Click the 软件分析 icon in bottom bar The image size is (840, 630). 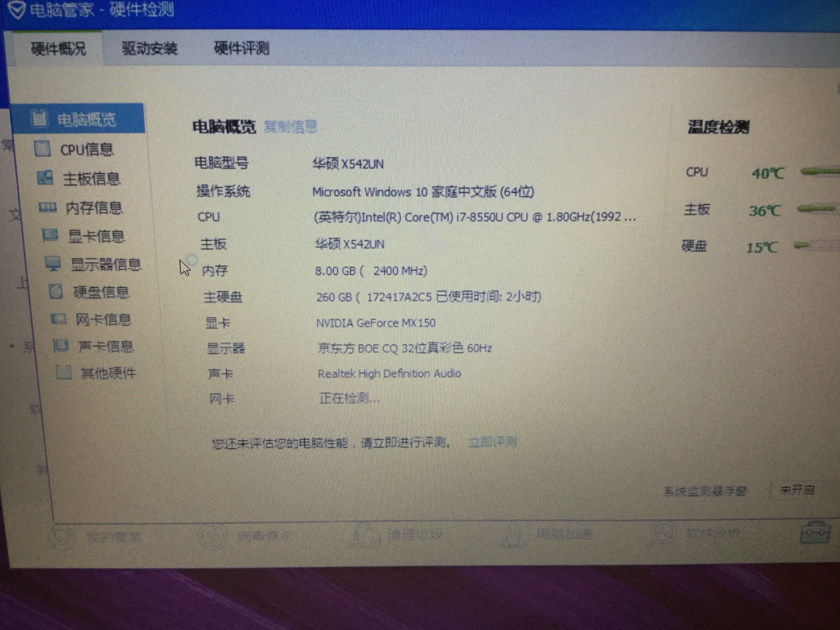coord(661,533)
